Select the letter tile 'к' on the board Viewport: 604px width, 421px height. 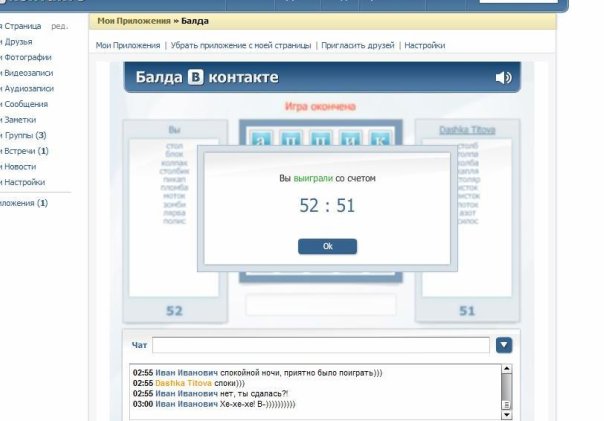379,139
